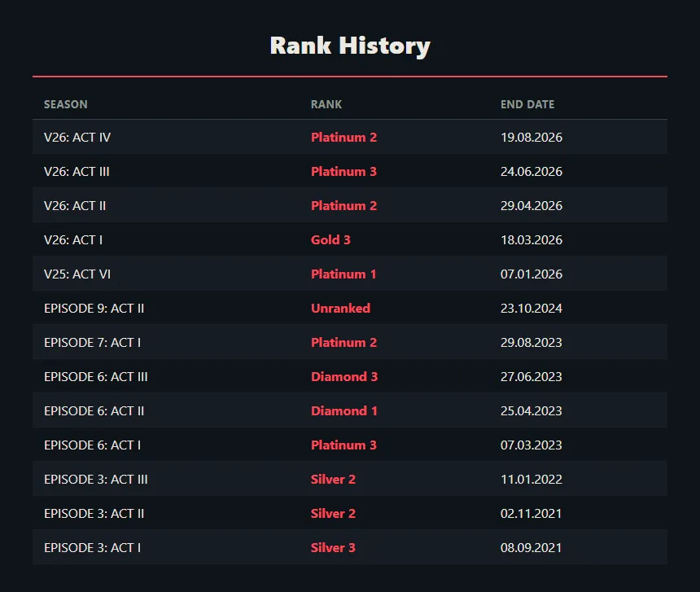The image size is (700, 592).
Task: Click the EPISODE 7: ACT I season
Action: (x=93, y=343)
